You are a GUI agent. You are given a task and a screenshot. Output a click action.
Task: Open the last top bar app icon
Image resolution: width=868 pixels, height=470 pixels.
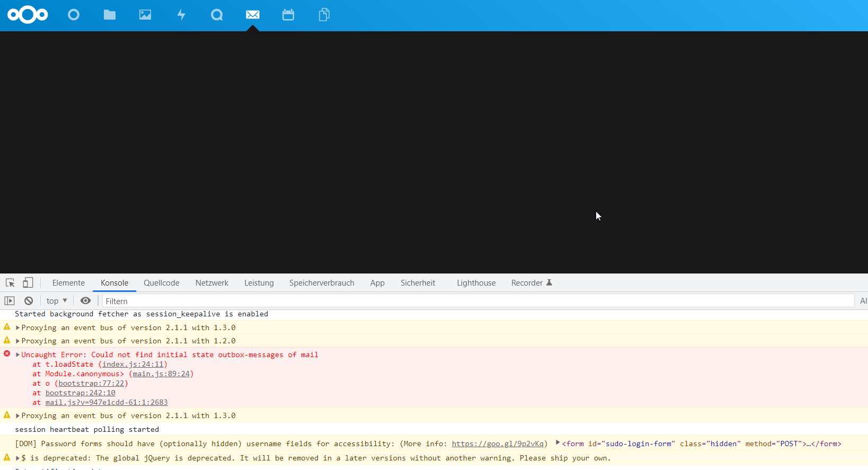point(324,15)
